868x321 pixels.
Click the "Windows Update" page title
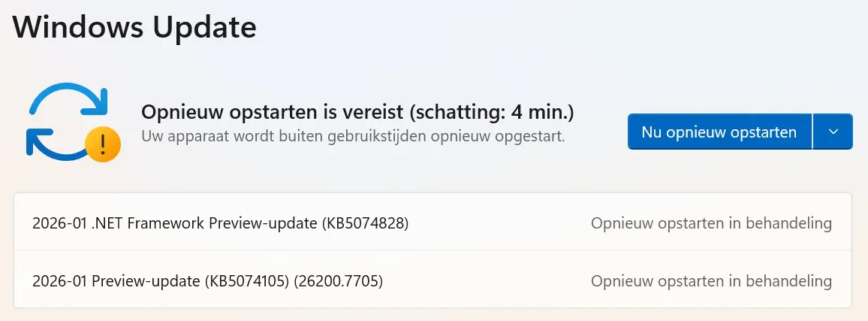click(x=134, y=29)
